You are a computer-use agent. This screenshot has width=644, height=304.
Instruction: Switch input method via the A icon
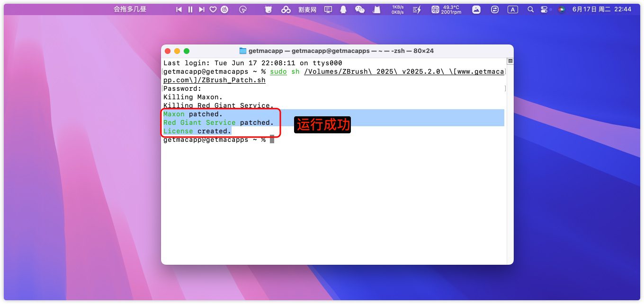coord(512,9)
